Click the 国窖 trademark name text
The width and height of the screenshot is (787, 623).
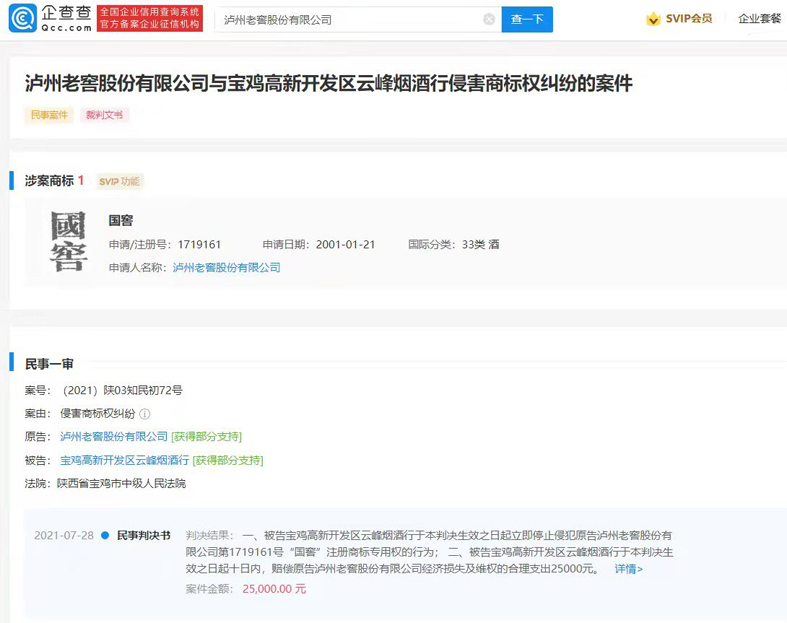coord(121,220)
